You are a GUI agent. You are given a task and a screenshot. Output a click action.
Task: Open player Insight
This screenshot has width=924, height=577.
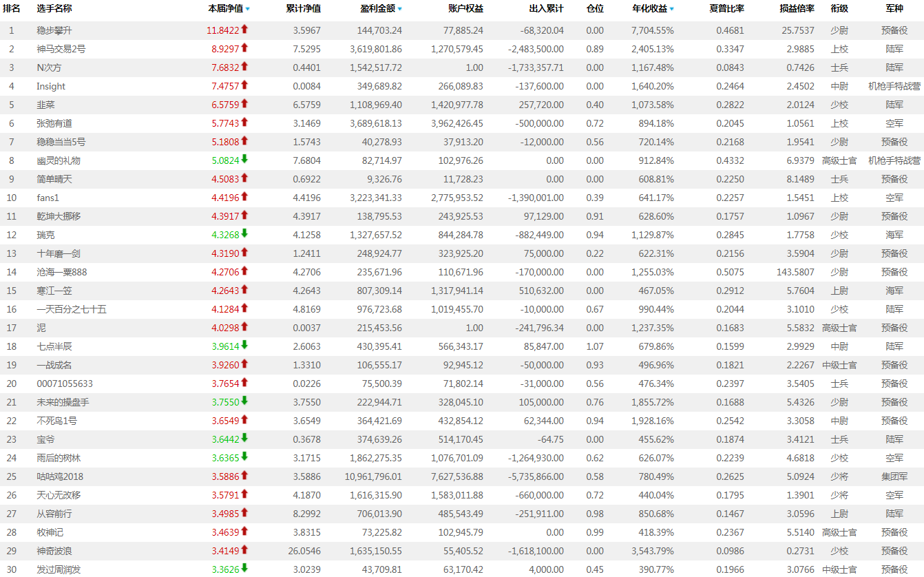[51, 86]
